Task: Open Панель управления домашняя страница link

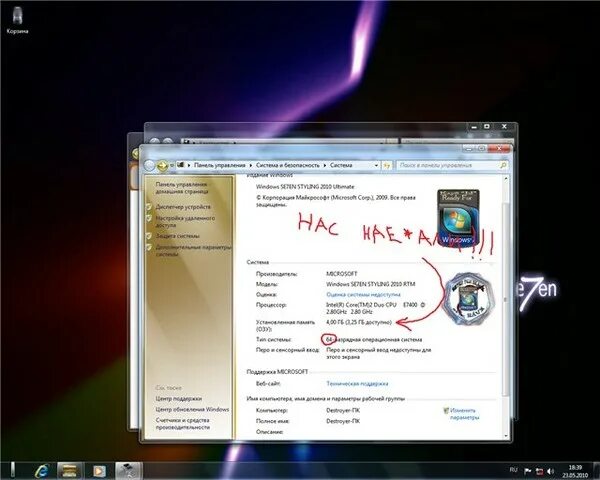Action: 182,188
